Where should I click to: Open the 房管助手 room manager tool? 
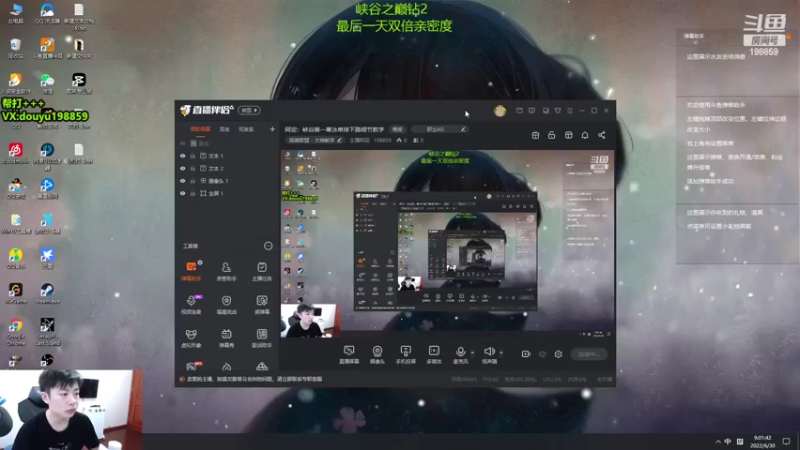click(226, 271)
